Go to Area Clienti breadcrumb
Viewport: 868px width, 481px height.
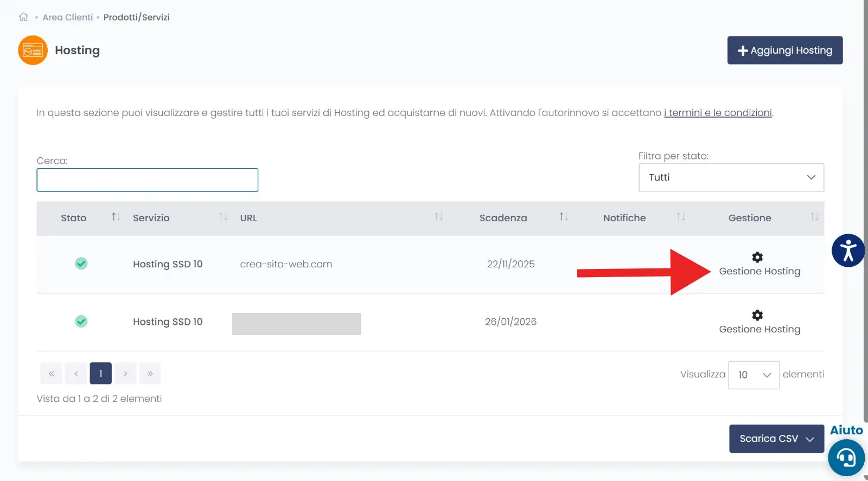tap(68, 17)
